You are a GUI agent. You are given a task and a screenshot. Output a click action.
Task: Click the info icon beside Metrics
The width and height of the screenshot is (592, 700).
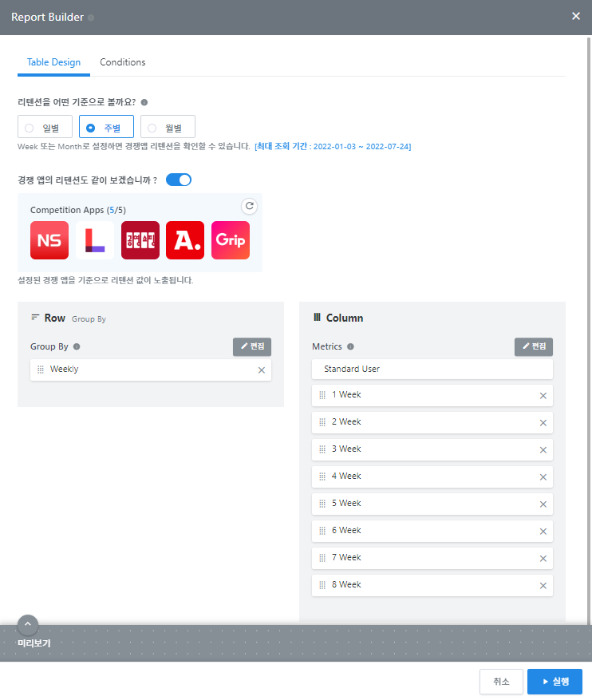(351, 347)
